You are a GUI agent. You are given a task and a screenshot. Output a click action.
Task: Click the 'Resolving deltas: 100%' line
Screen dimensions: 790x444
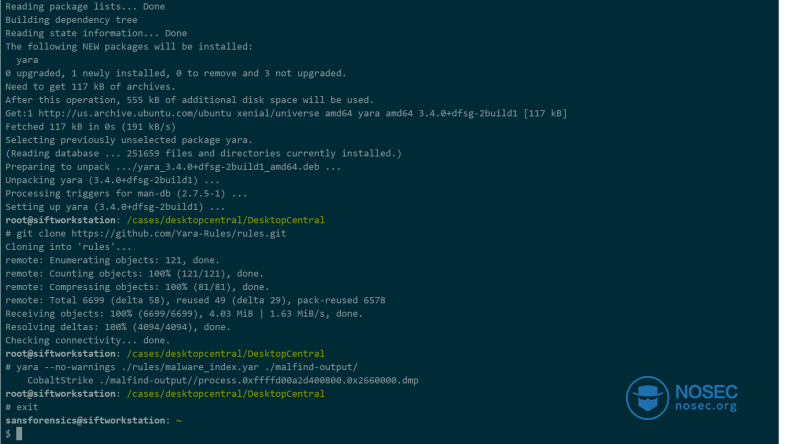pyautogui.click(x=118, y=327)
